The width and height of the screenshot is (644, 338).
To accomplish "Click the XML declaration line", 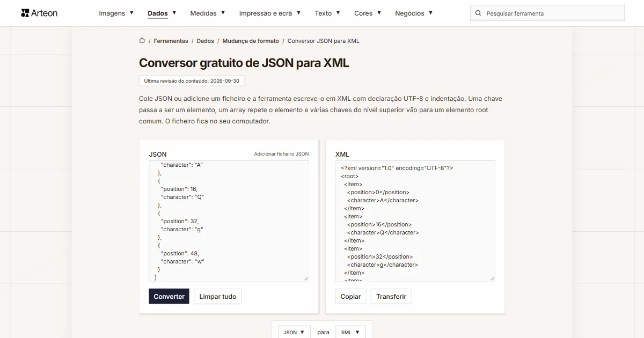I will [397, 168].
